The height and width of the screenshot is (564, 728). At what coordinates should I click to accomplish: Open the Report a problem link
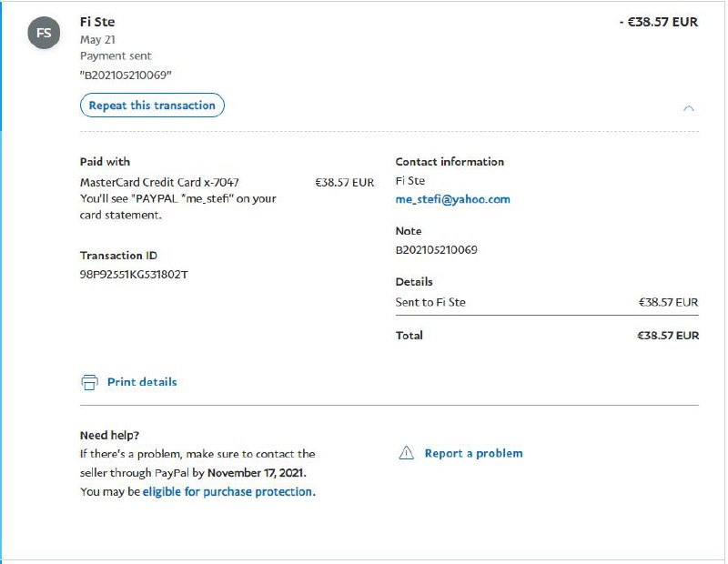[473, 453]
